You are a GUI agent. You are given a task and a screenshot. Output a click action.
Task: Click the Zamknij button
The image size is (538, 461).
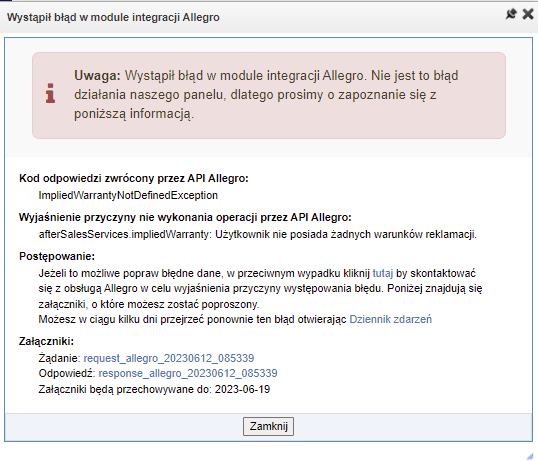point(268,426)
